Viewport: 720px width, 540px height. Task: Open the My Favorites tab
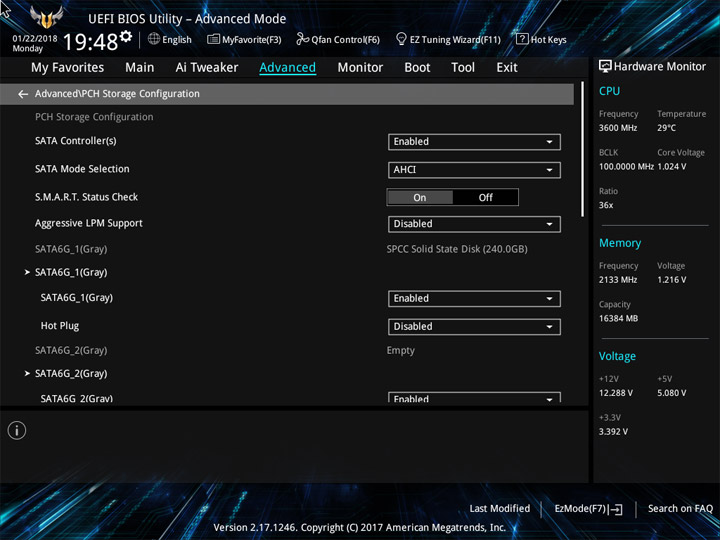68,68
